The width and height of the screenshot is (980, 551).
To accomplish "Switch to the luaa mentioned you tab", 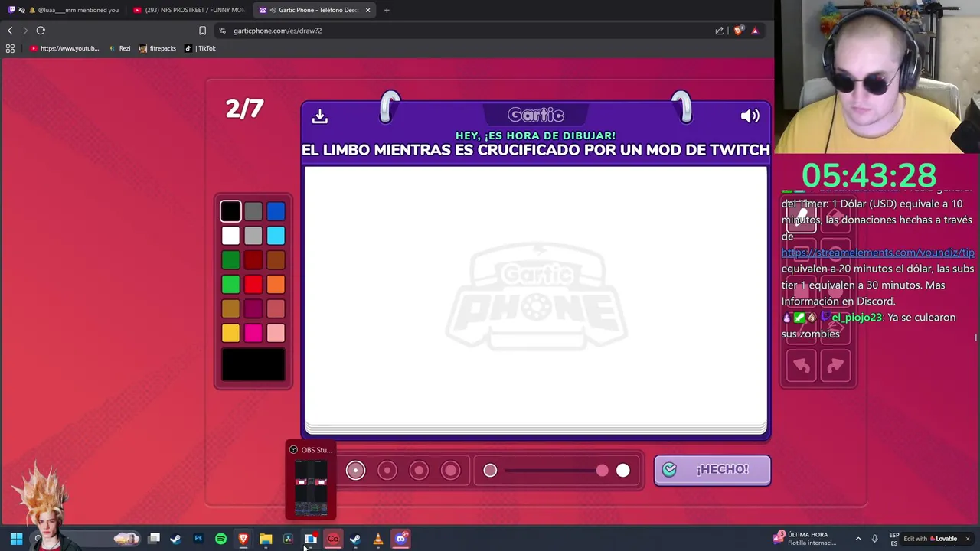I will click(x=64, y=10).
